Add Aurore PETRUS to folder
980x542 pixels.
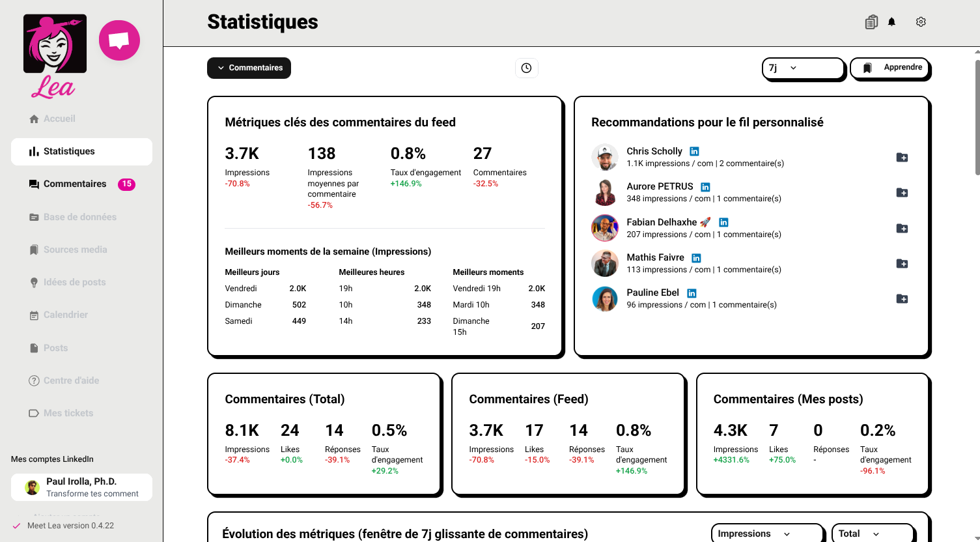(x=902, y=193)
